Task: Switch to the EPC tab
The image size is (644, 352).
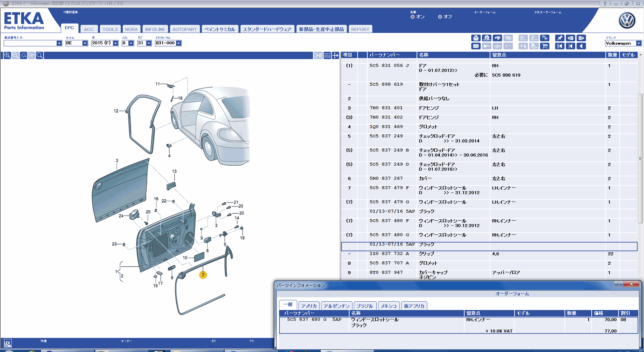Action: point(69,28)
